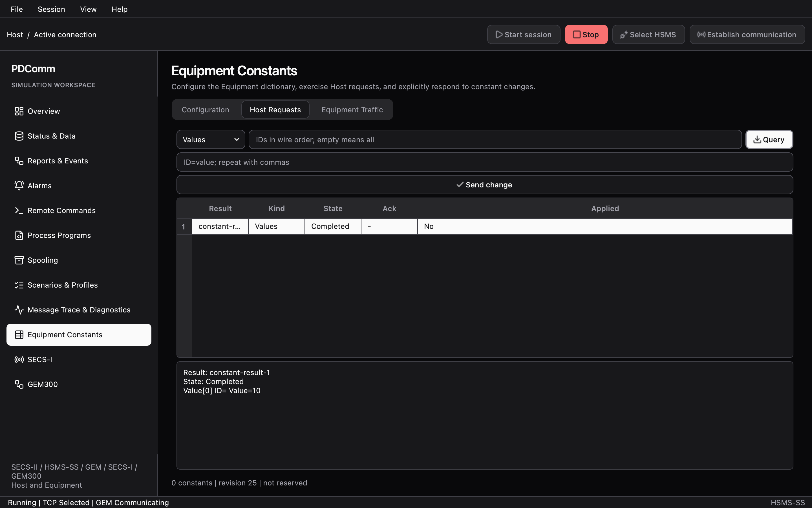
Task: Click the Process Programs file icon
Action: pos(19,236)
